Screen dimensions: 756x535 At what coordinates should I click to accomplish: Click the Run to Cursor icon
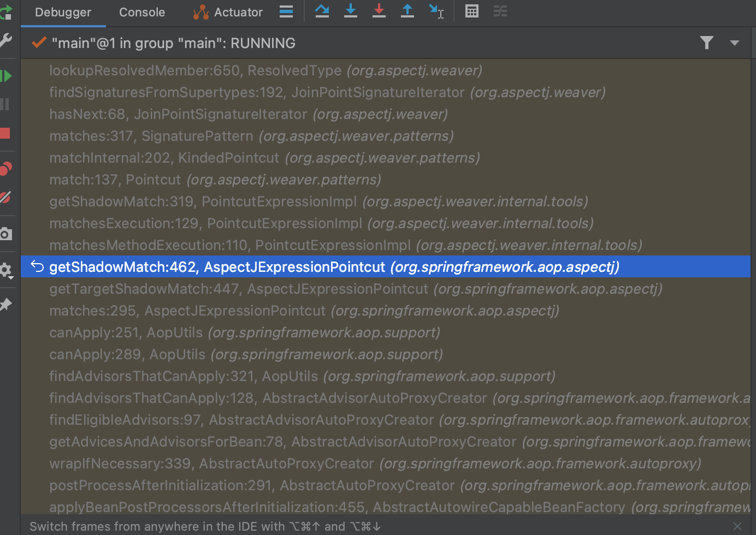point(436,11)
